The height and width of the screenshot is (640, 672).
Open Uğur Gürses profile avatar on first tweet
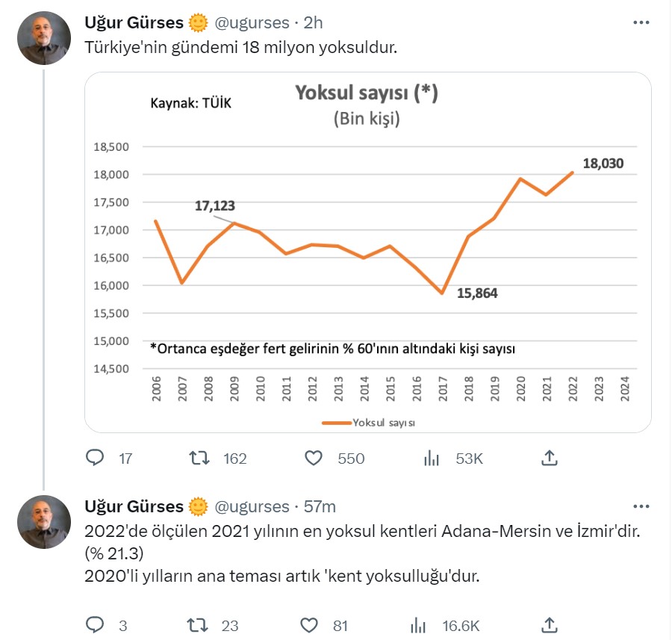pos(43,39)
